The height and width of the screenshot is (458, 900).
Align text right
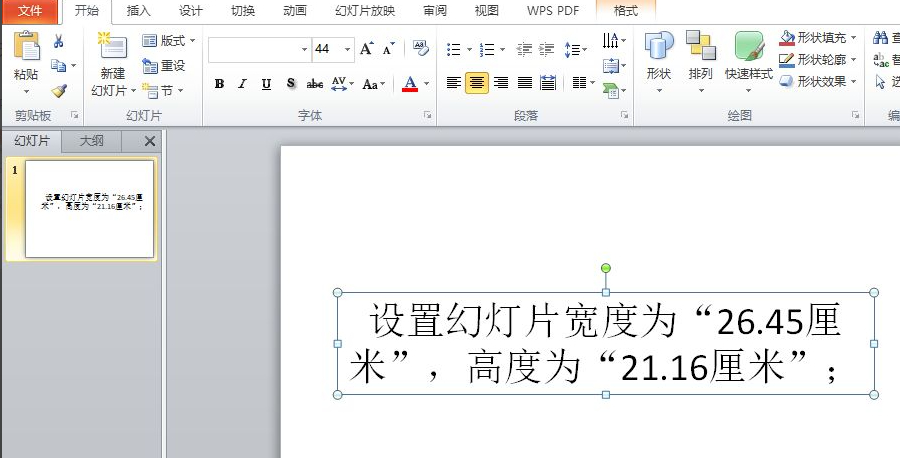pos(501,83)
